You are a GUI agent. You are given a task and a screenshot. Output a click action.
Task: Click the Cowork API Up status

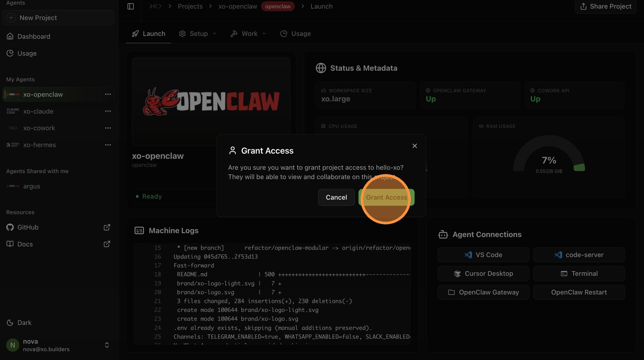(535, 99)
